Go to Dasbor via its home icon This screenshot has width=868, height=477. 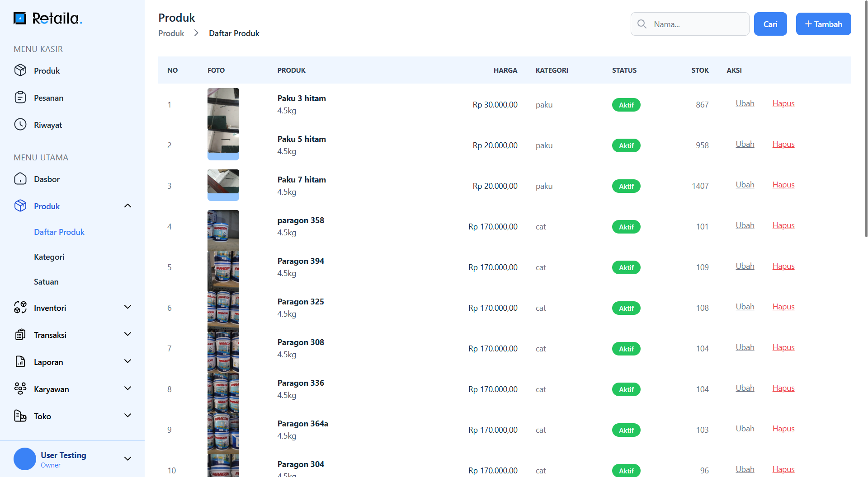(20, 179)
